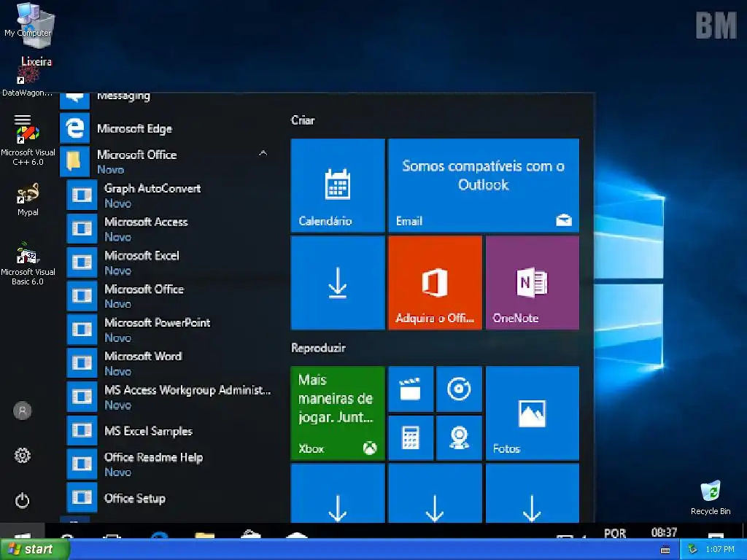The image size is (747, 560).
Task: Click the keyboard icon in XP taskbar
Action: coord(665,550)
